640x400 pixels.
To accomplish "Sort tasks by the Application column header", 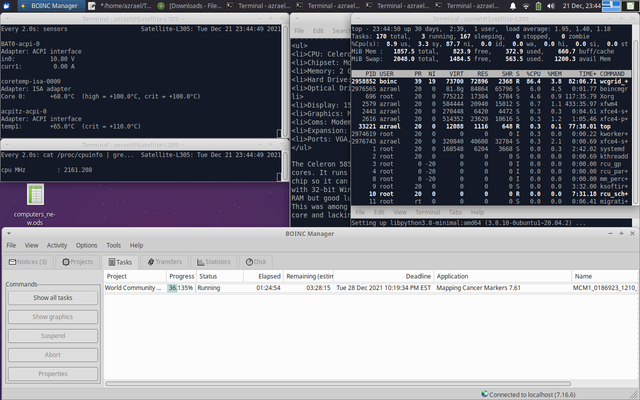I will coord(502,276).
